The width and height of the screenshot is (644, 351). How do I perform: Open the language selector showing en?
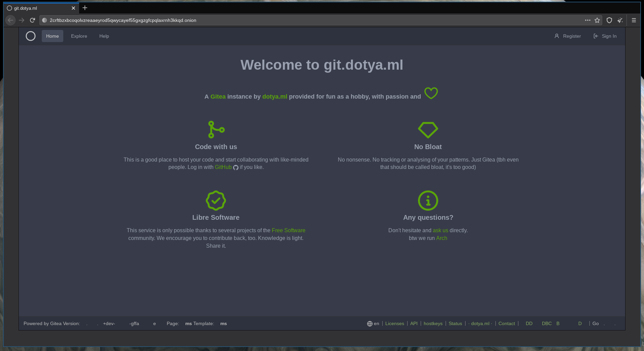pos(373,323)
